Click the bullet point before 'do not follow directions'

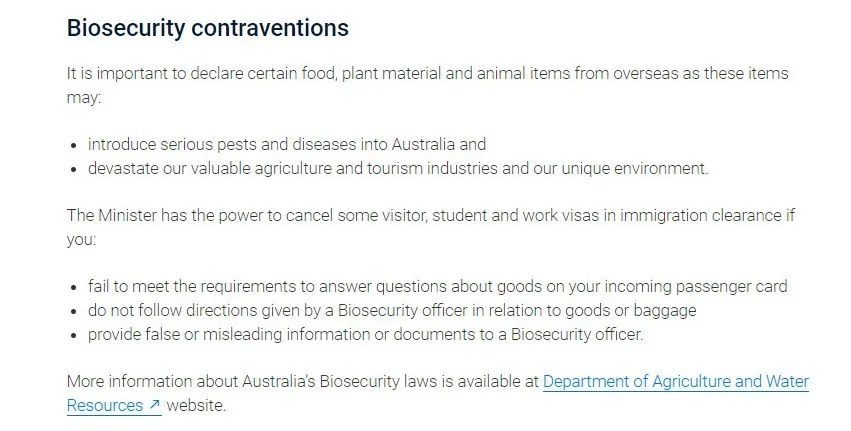pyautogui.click(x=74, y=311)
